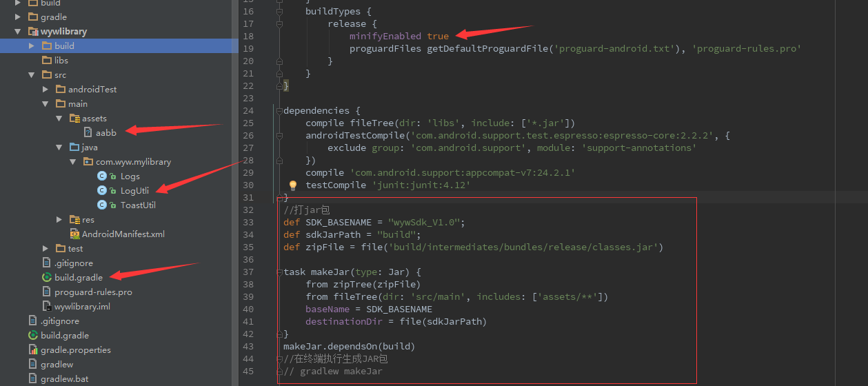Click the gradle.properties file icon
Viewport: 868px width, 386px height.
33,349
